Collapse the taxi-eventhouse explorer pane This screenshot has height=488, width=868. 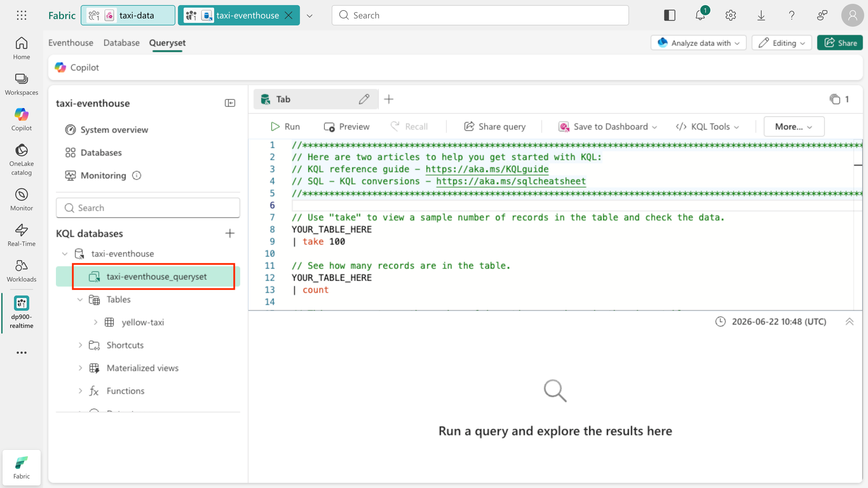pos(230,103)
